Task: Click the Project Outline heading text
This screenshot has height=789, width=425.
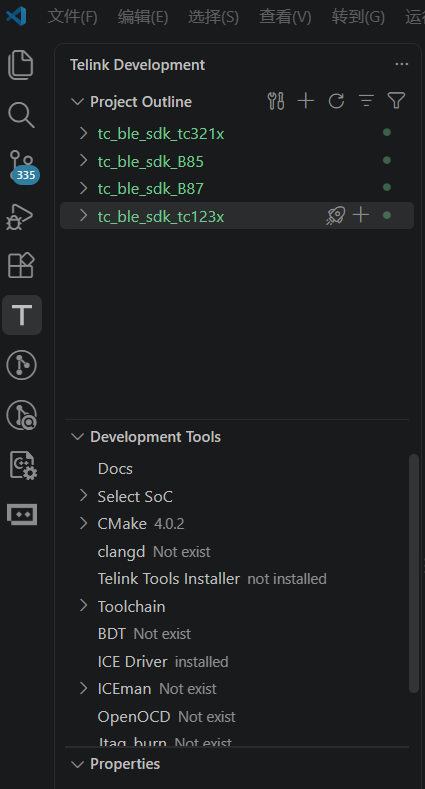Action: [x=141, y=102]
